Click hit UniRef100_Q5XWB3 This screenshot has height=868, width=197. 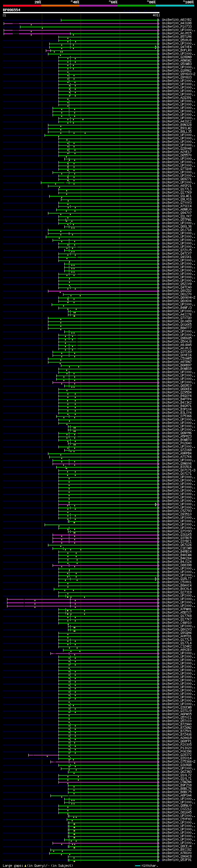click(176, 64)
